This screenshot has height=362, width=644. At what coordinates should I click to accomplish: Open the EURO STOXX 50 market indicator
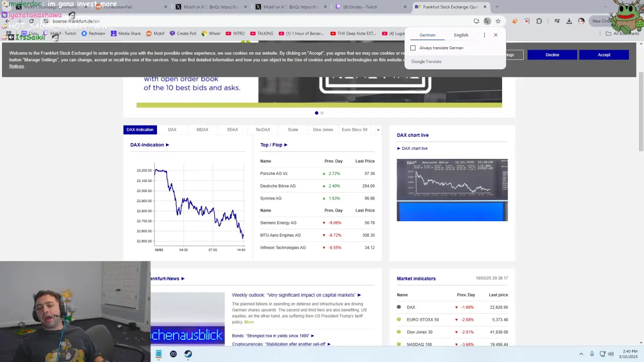tap(423, 320)
